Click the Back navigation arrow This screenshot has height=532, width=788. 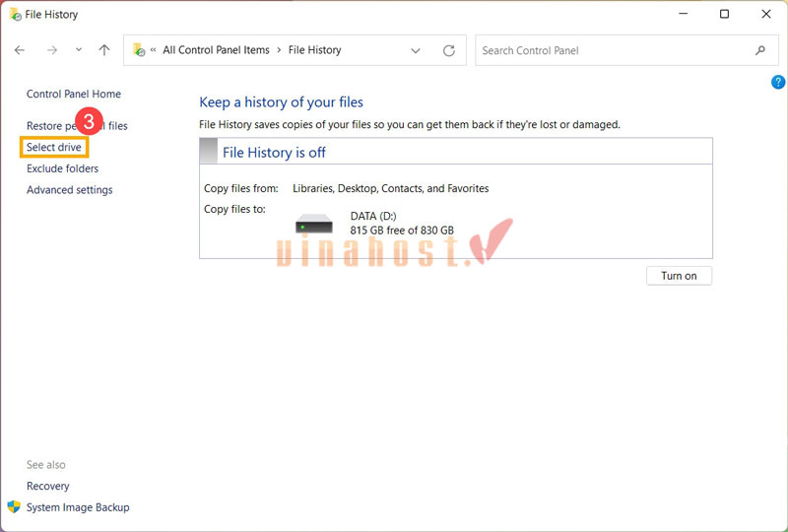tap(20, 50)
